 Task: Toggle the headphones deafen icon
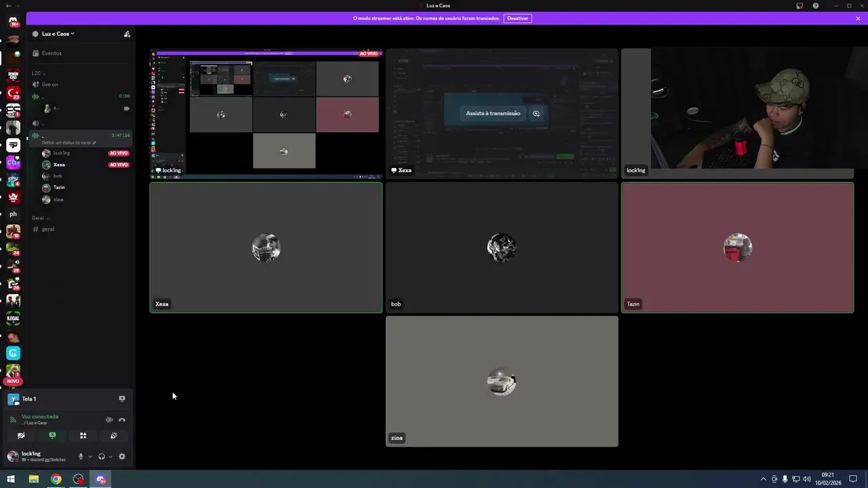pyautogui.click(x=102, y=456)
